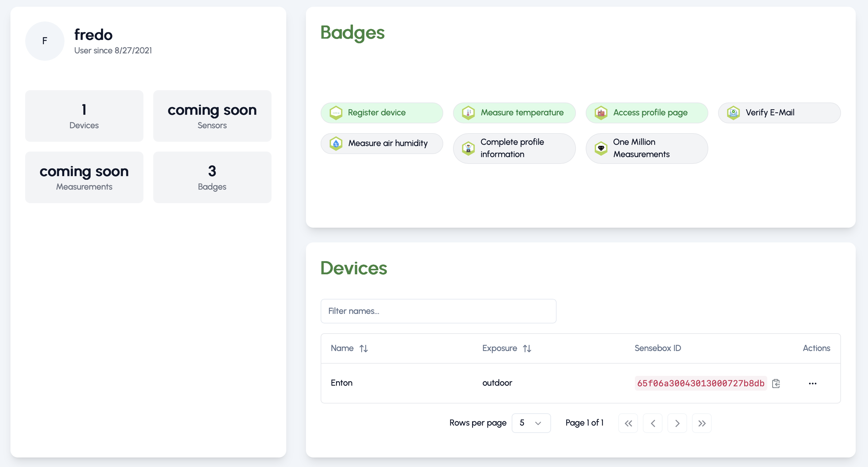Copy the Sensebox ID to clipboard
Viewport: 868px width, 467px height.
776,383
